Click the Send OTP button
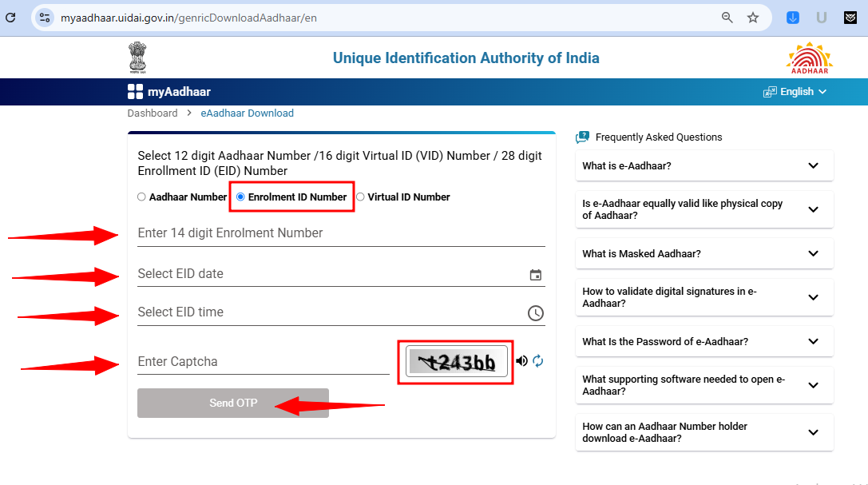 pos(233,403)
